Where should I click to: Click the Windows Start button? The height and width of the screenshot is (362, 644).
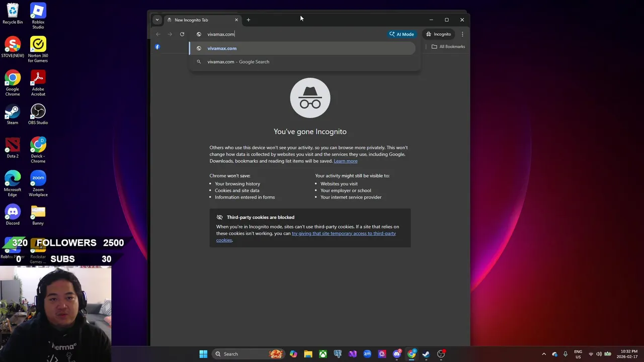point(203,354)
